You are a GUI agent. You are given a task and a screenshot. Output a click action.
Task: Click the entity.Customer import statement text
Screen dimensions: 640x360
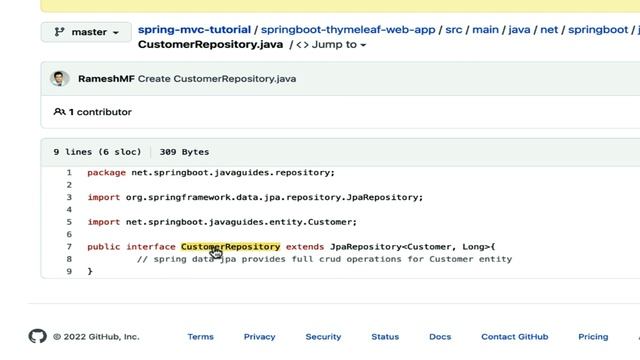coord(222,222)
